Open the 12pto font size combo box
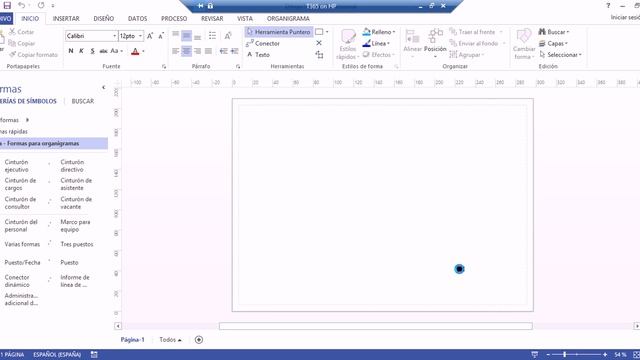 pos(131,36)
